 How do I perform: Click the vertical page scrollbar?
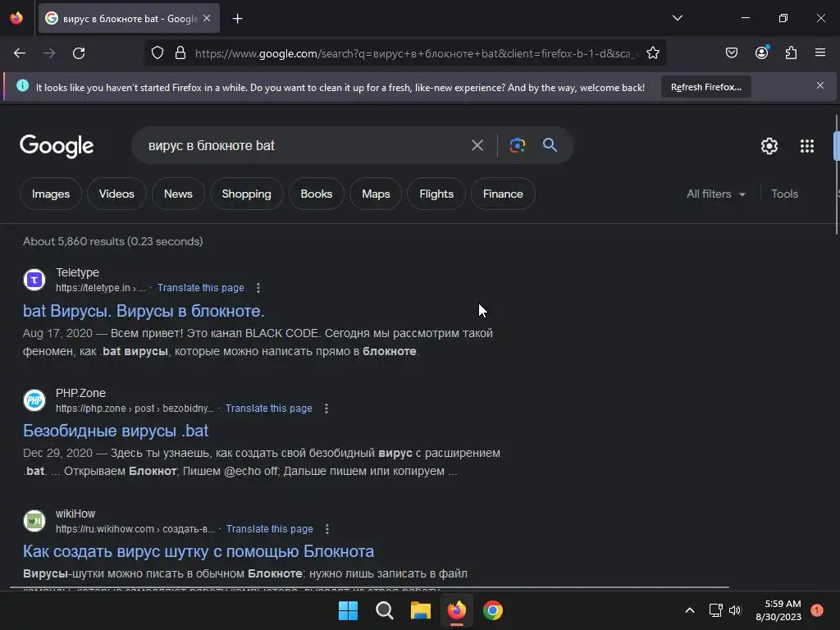pyautogui.click(x=836, y=175)
